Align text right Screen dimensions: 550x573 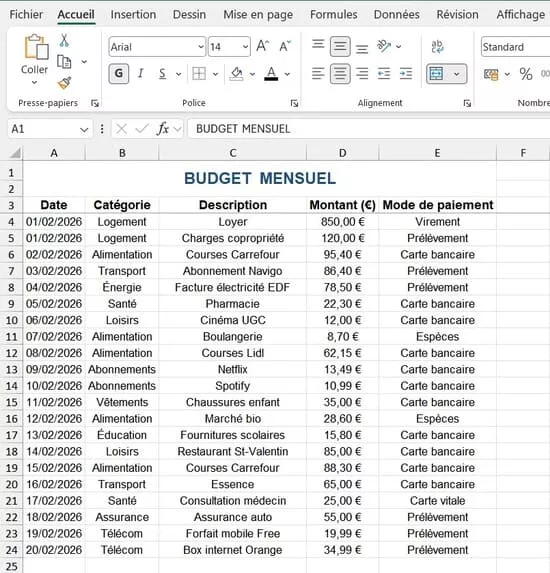click(x=362, y=74)
